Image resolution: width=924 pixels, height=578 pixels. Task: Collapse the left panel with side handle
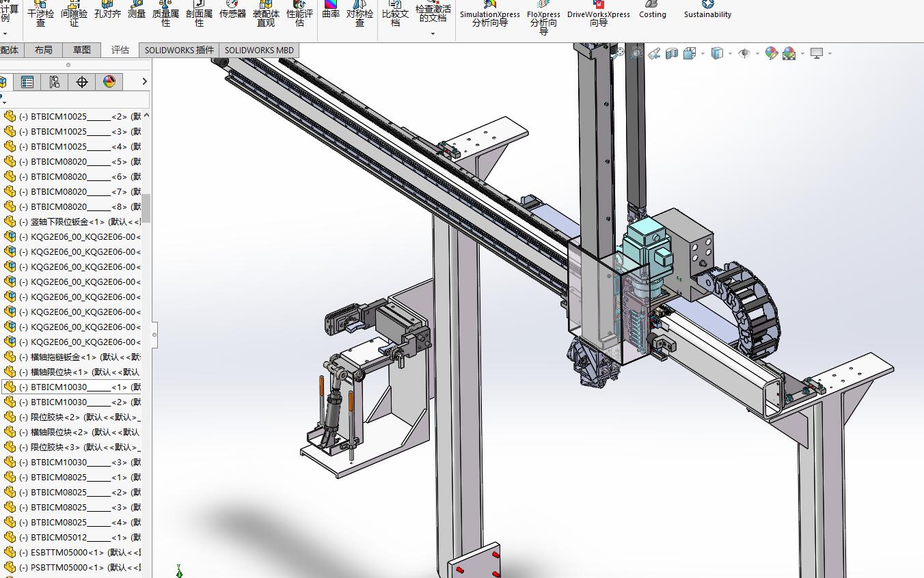[x=154, y=335]
